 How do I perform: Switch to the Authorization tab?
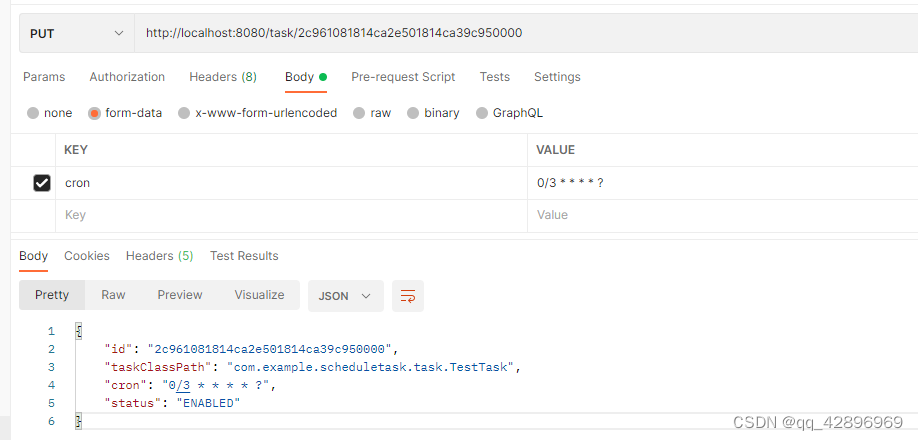click(x=127, y=77)
